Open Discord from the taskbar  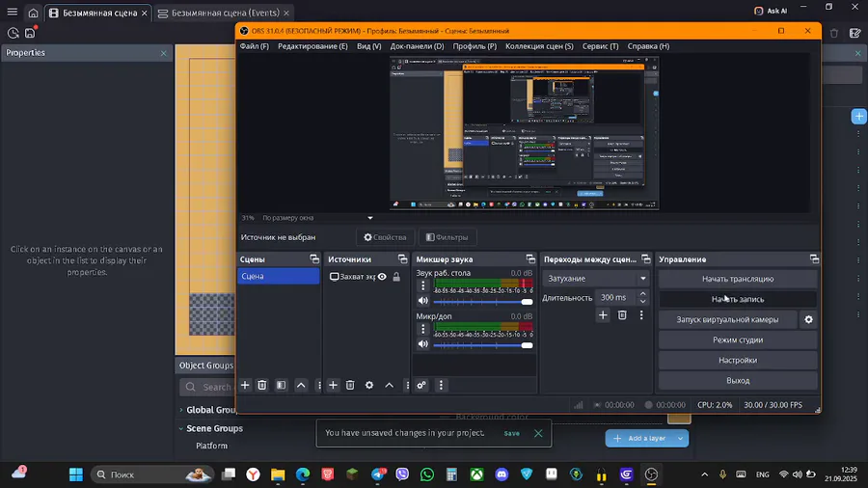tap(502, 474)
